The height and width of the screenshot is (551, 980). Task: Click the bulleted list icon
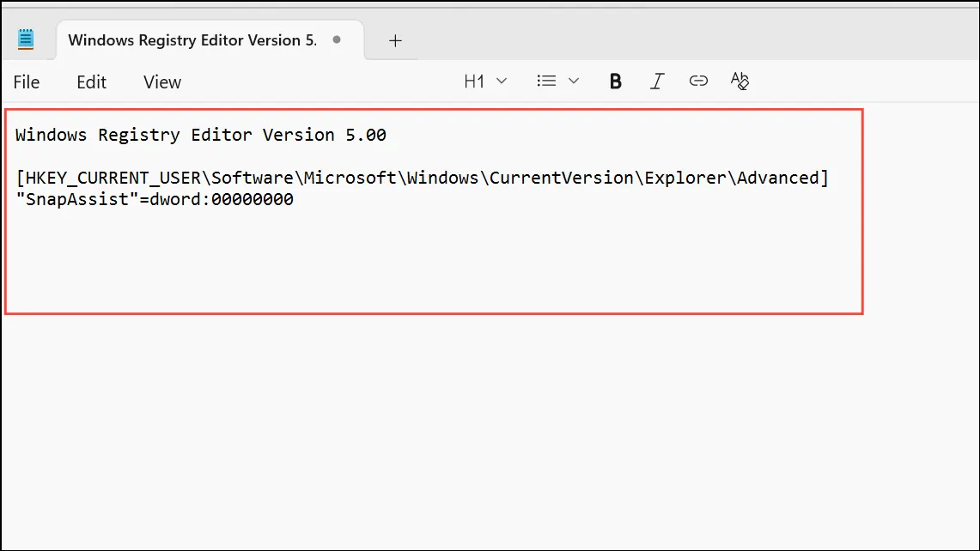tap(546, 82)
